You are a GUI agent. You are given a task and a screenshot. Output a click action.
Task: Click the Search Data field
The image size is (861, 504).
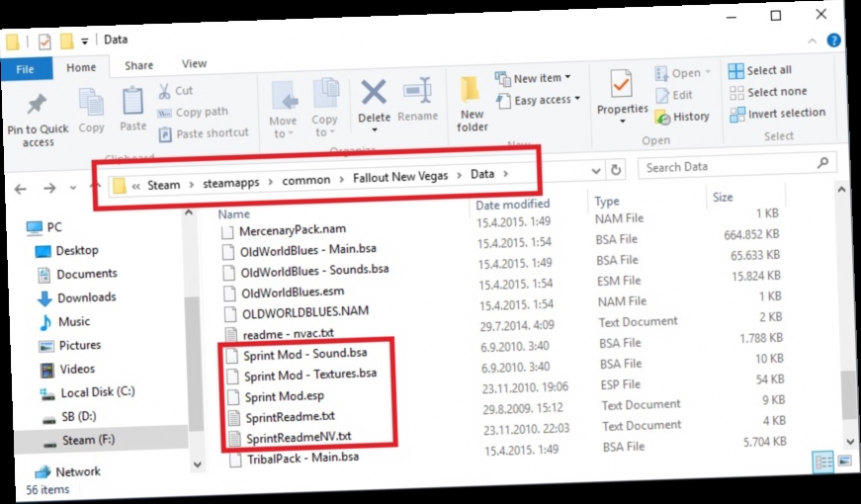[735, 165]
